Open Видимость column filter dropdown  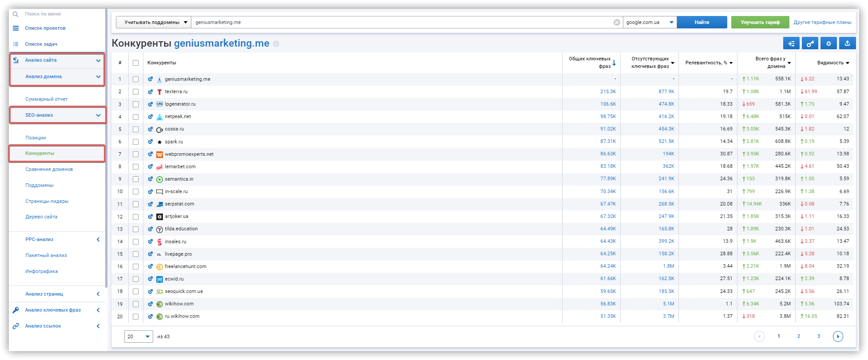847,63
